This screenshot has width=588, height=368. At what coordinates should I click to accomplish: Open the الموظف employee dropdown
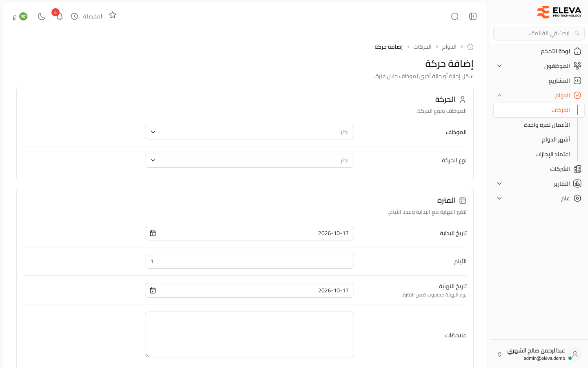pyautogui.click(x=249, y=132)
